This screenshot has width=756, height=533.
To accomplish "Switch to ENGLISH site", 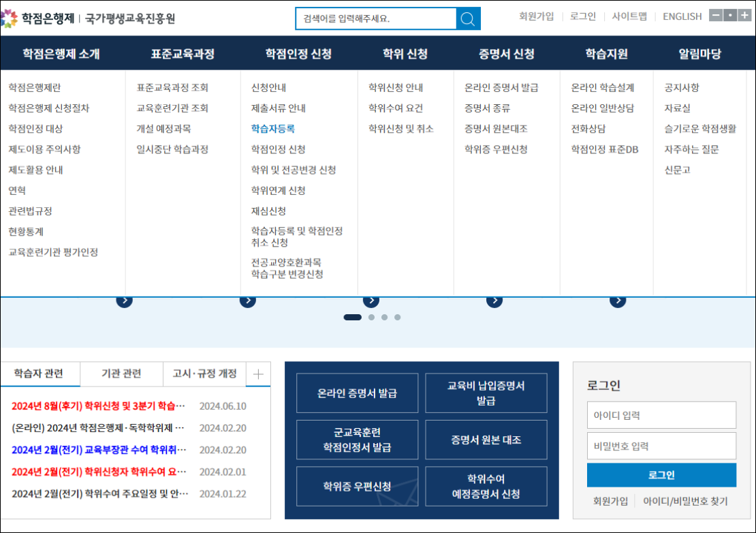I will [682, 16].
